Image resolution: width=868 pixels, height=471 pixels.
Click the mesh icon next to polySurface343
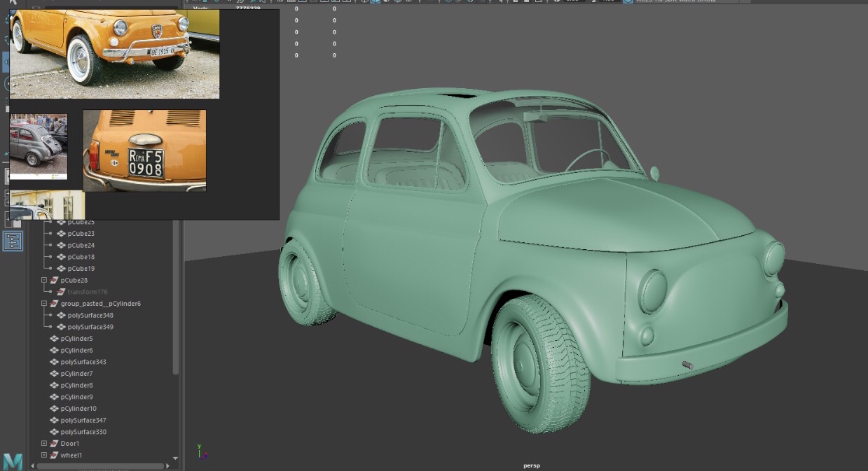pyautogui.click(x=54, y=362)
